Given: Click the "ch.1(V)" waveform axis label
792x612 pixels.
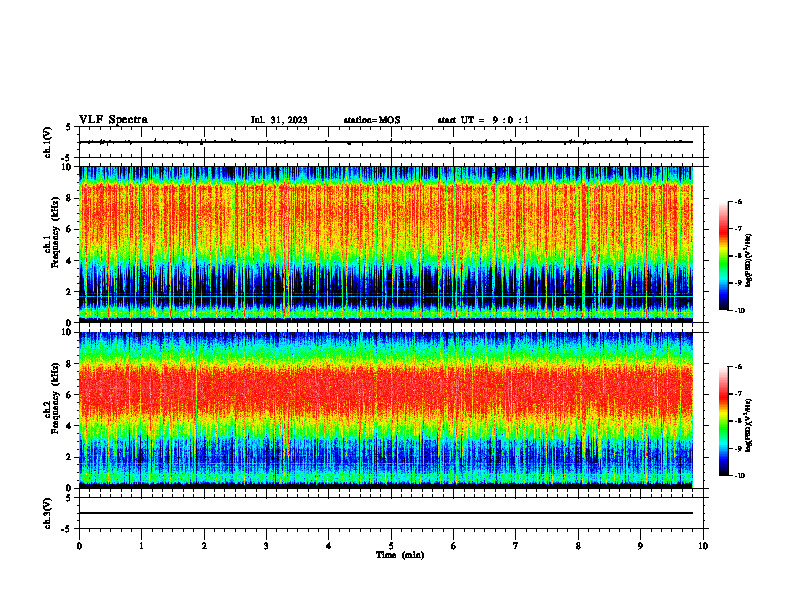Looking at the screenshot, I should (48, 142).
